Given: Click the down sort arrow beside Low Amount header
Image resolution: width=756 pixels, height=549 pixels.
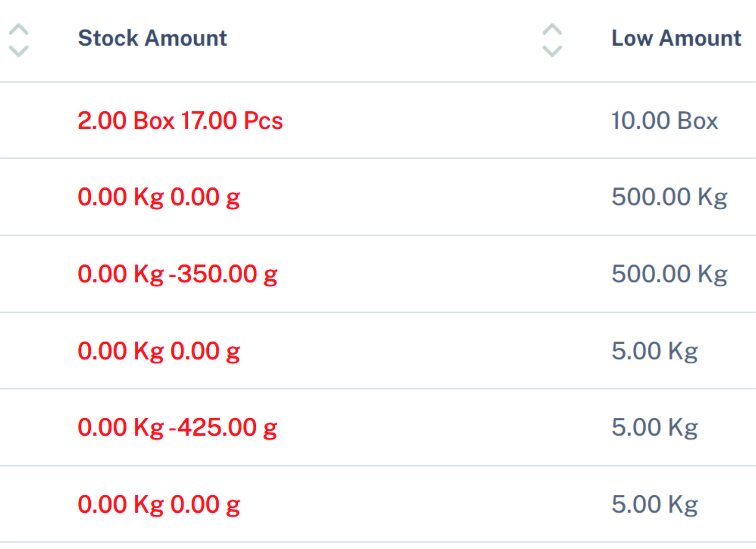Looking at the screenshot, I should coord(552,51).
